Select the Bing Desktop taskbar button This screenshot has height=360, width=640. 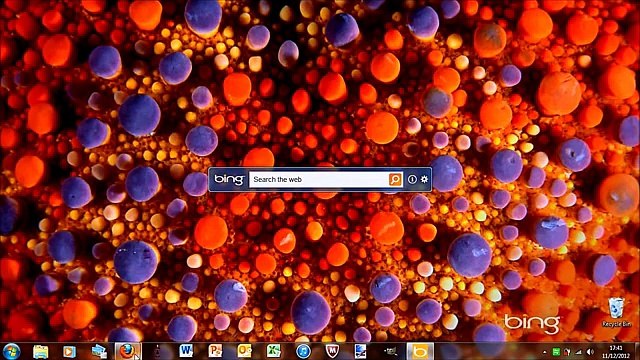tap(420, 351)
